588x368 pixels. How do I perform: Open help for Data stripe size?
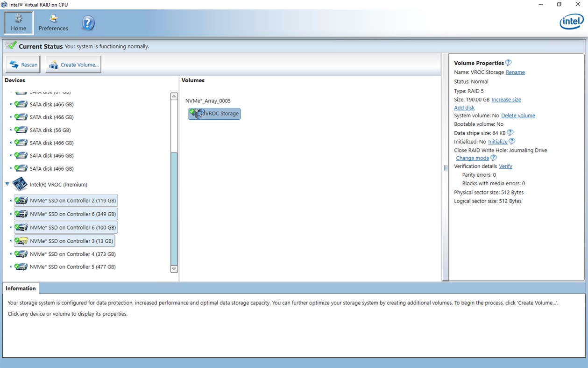click(x=510, y=132)
